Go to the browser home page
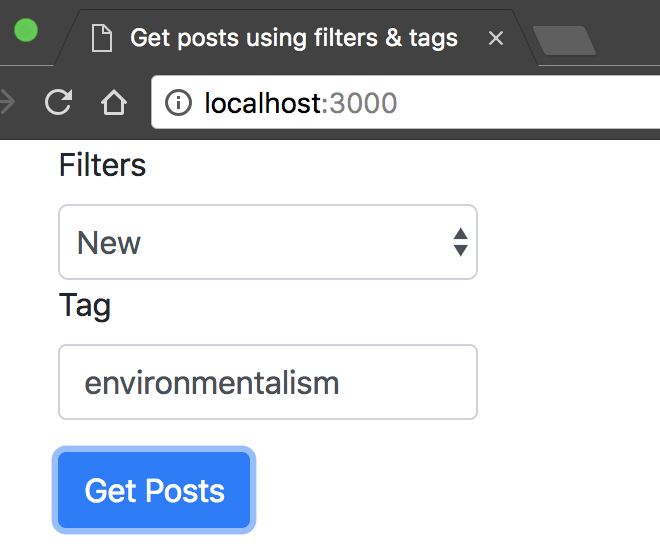The width and height of the screenshot is (660, 560). (x=114, y=102)
